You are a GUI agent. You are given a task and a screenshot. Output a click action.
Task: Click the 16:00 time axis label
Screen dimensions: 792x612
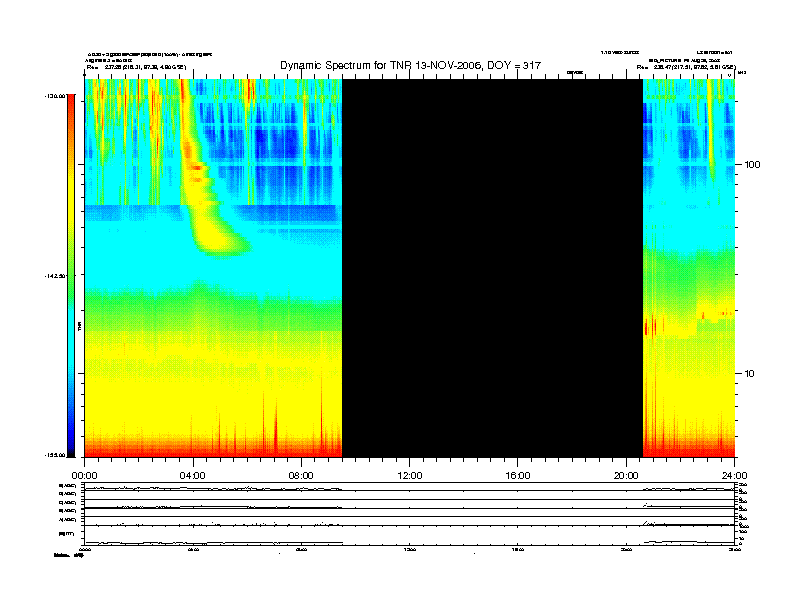(x=518, y=476)
